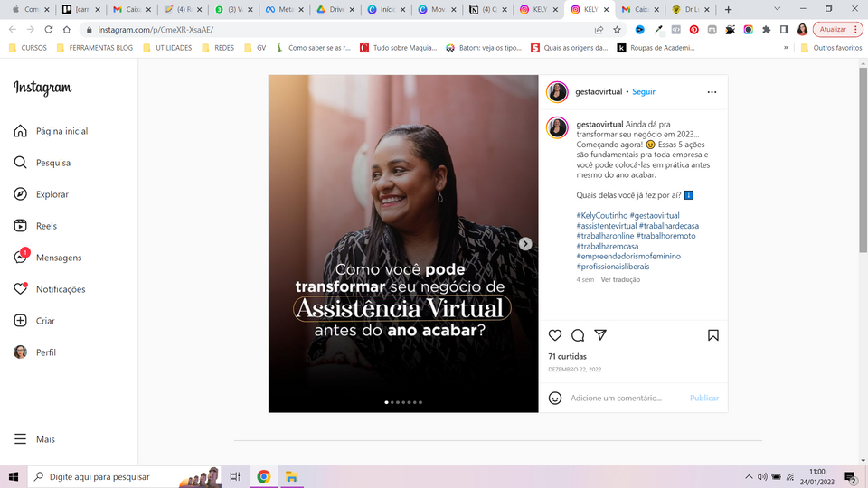868x488 pixels.
Task: Like the post with heart icon
Action: point(554,335)
